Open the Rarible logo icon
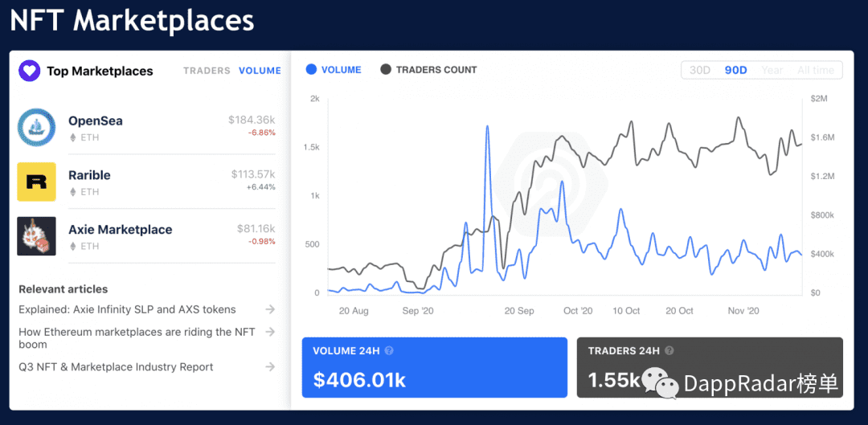 pyautogui.click(x=36, y=182)
